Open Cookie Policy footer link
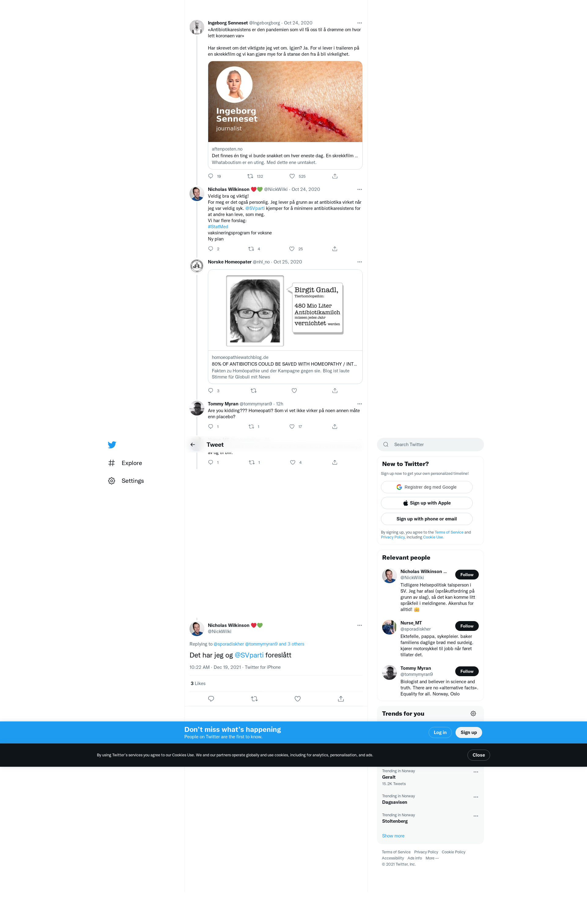Image resolution: width=587 pixels, height=924 pixels. 454,852
